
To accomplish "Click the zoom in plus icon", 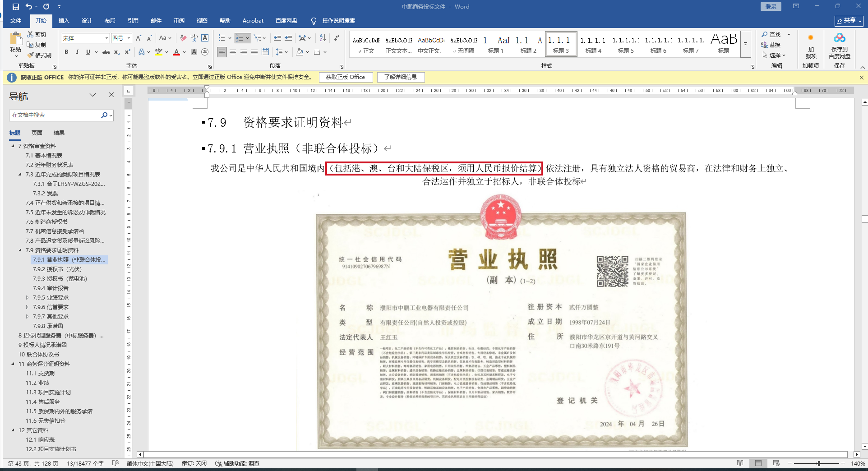I will click(x=843, y=463).
